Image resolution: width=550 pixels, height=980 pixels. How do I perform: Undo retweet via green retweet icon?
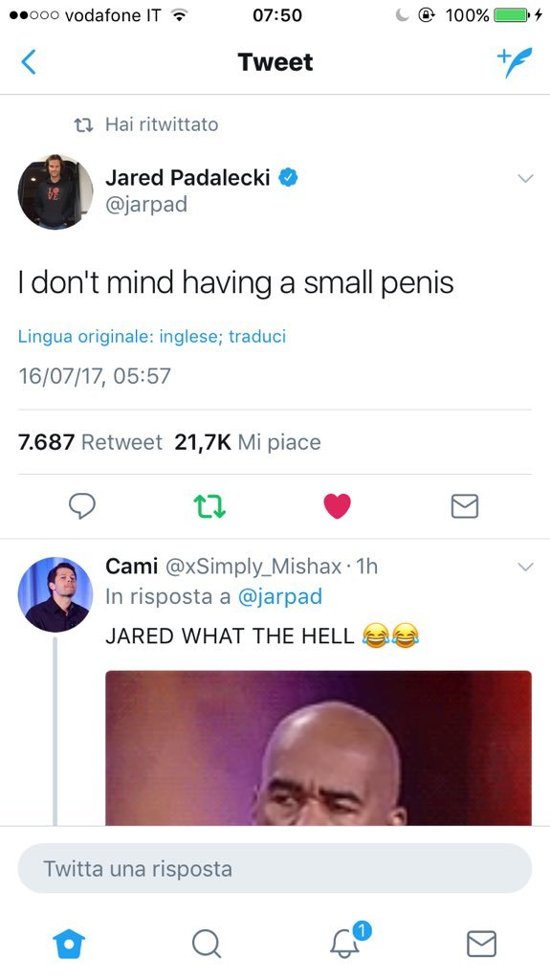coord(210,506)
